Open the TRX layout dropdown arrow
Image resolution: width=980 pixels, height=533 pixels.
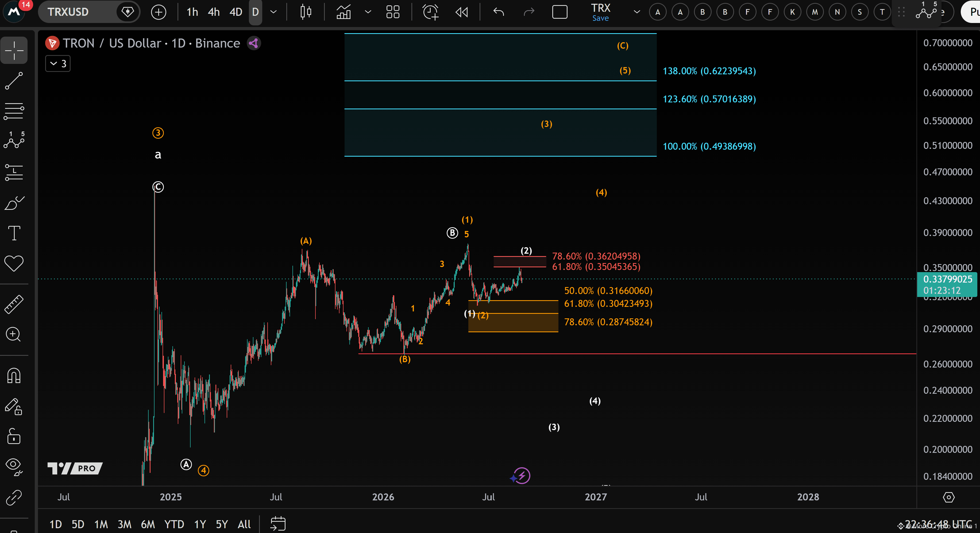tap(636, 12)
